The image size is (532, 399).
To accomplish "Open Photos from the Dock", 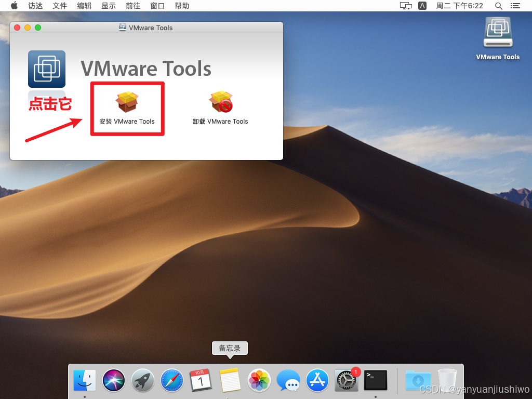I will click(259, 380).
